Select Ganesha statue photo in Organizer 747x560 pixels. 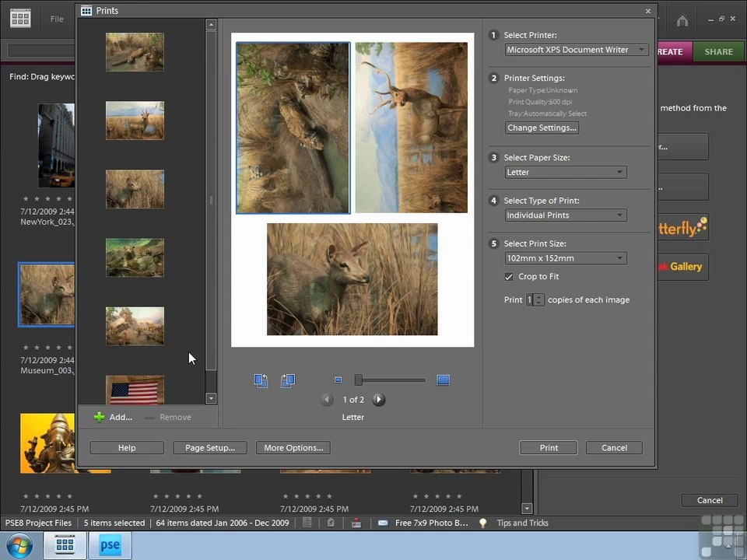coord(47,443)
